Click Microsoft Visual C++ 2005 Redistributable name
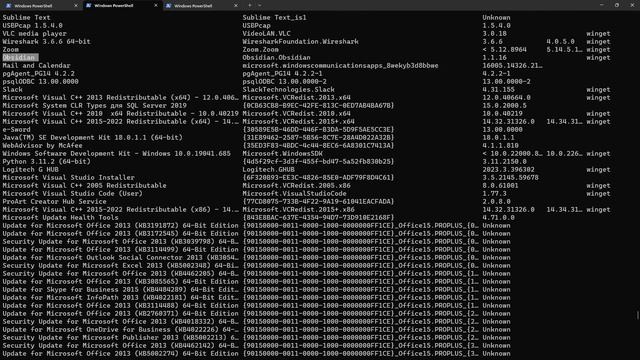The width and height of the screenshot is (640, 360). [84, 185]
